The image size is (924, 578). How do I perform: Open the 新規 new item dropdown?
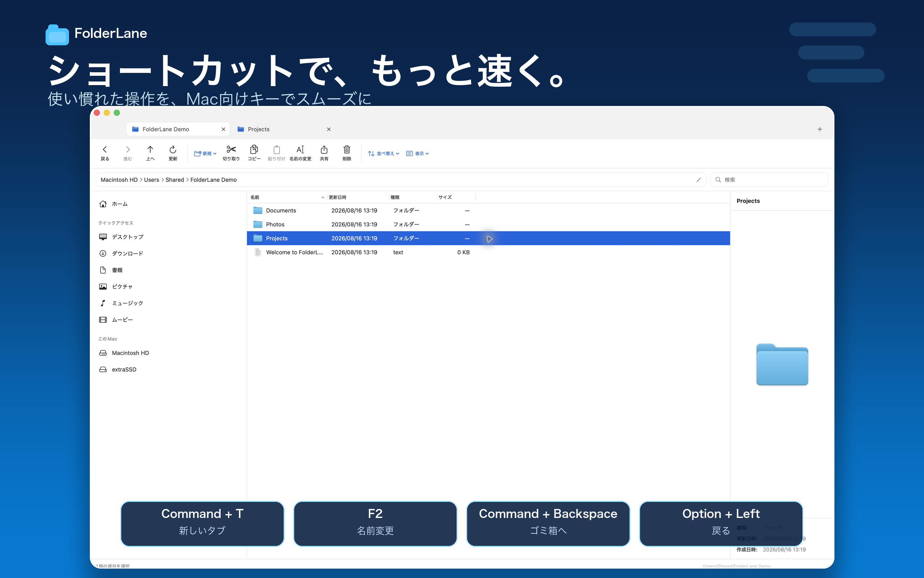click(x=205, y=153)
